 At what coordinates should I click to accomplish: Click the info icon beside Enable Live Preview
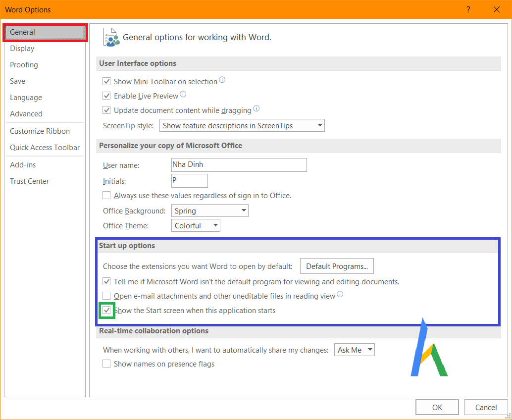(183, 95)
